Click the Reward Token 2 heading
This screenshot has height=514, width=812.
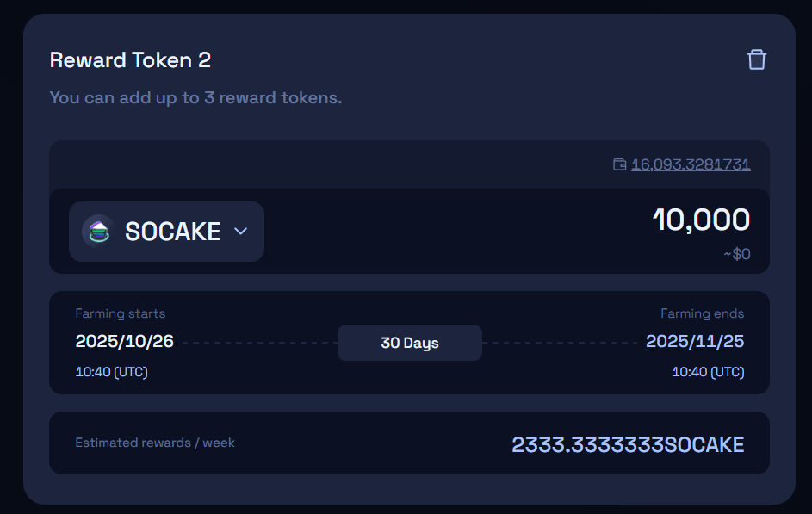(130, 60)
